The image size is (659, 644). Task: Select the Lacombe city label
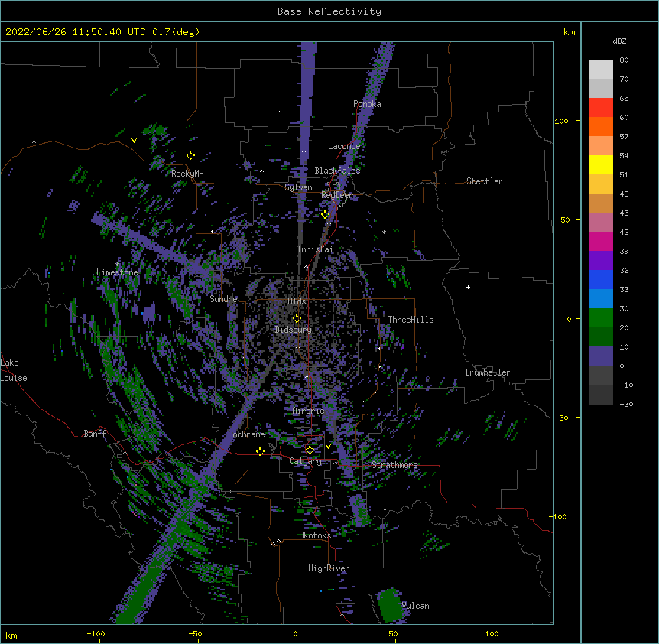pyautogui.click(x=344, y=146)
